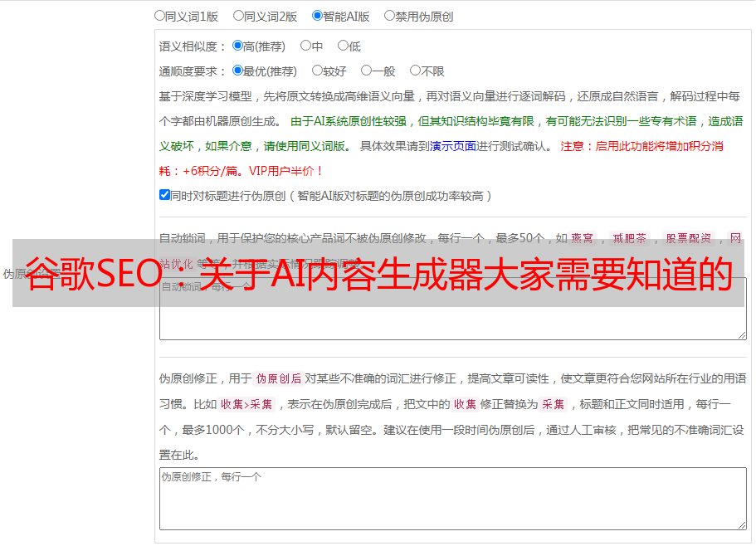Select the 同义词1版 radio option

(159, 16)
